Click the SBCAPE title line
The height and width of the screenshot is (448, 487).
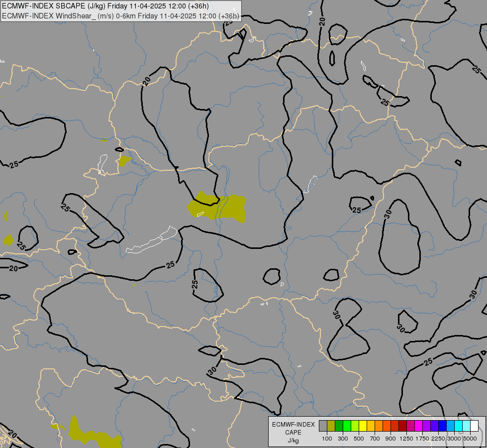coord(105,6)
